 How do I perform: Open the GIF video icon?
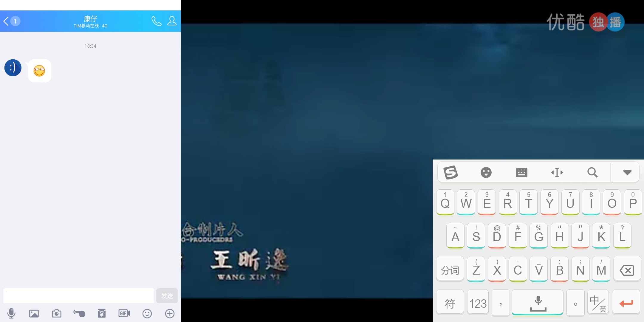pos(124,313)
